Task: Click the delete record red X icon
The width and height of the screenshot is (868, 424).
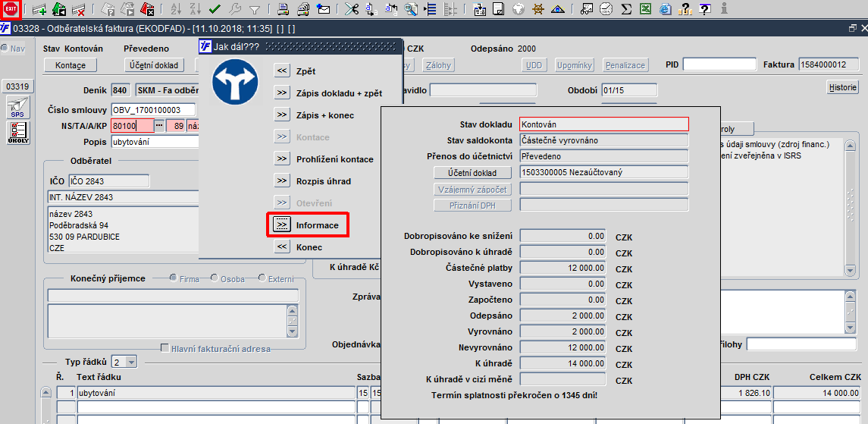Action: pyautogui.click(x=78, y=9)
